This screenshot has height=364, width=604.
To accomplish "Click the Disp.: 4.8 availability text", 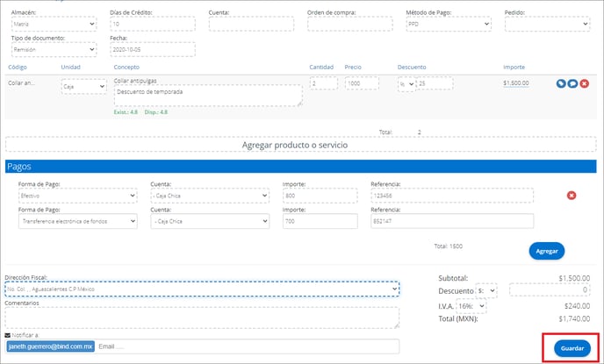I will 156,112.
